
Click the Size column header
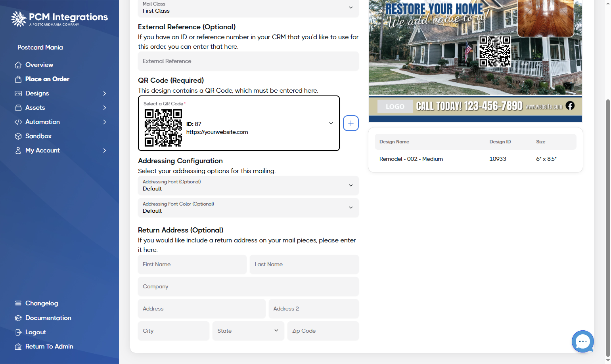541,142
